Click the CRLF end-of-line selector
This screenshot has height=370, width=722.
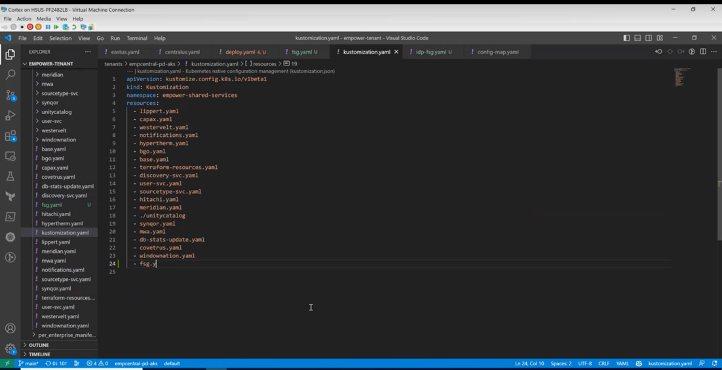[604, 364]
